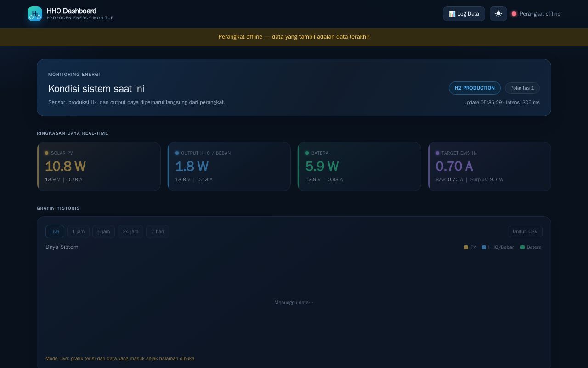588x368 pixels.
Task: Click the H2 logo icon in header
Action: click(x=35, y=14)
